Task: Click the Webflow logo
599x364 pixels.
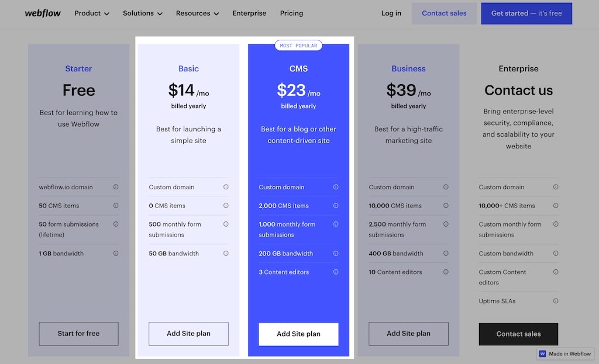Action: [x=42, y=13]
